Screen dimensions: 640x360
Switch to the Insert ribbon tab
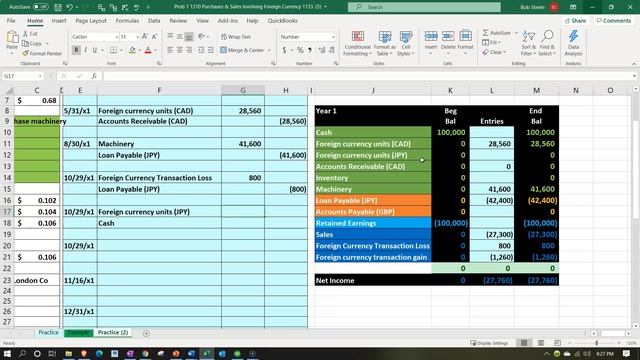click(x=59, y=21)
